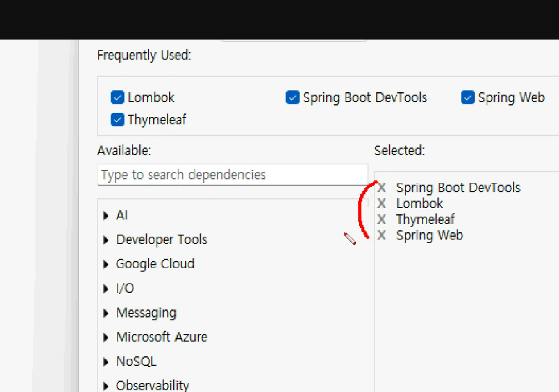Expand the Developer Tools arrow

tap(105, 240)
